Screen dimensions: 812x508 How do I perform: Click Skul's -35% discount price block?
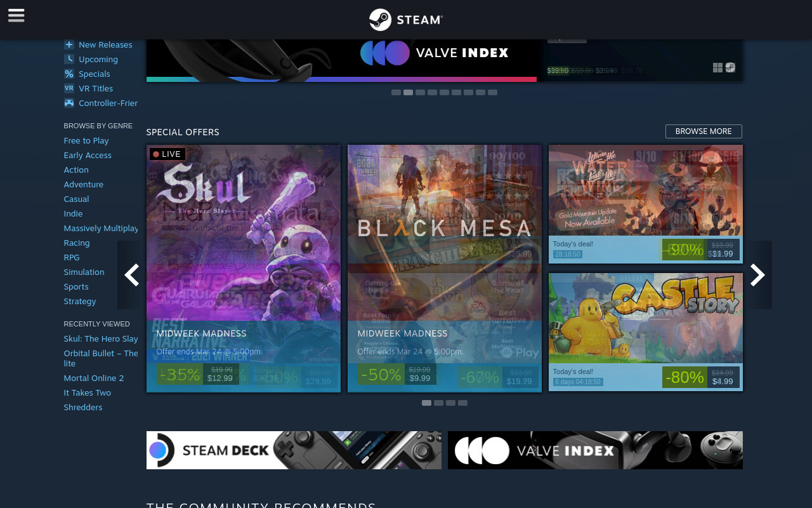click(198, 374)
